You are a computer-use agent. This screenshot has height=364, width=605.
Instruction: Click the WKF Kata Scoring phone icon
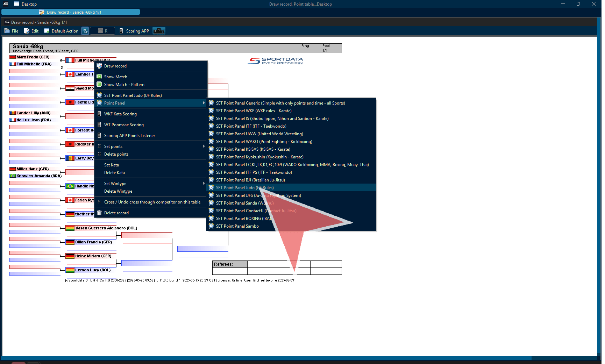pyautogui.click(x=99, y=114)
